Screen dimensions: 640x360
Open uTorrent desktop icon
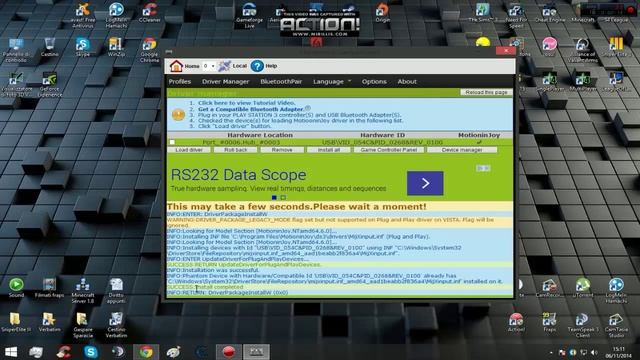(583, 287)
